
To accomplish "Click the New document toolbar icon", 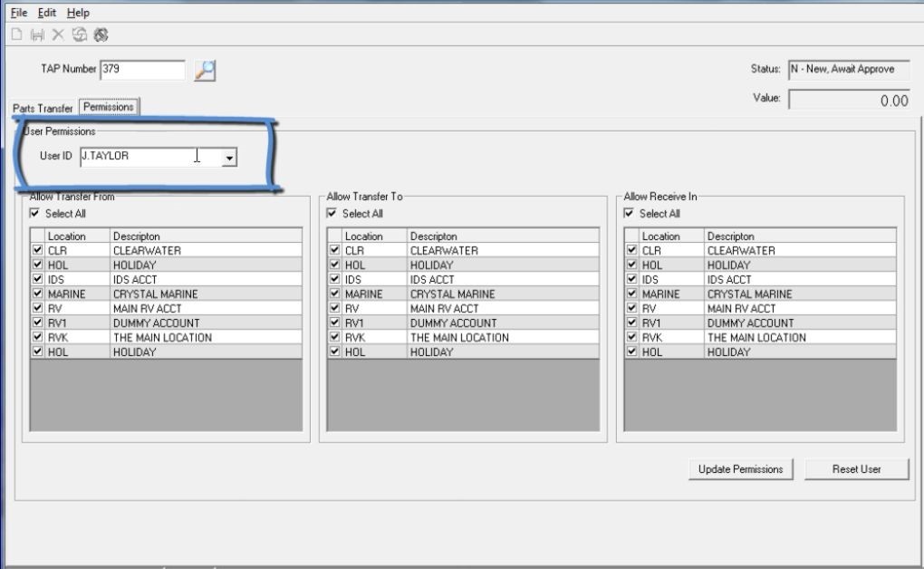I will (17, 34).
